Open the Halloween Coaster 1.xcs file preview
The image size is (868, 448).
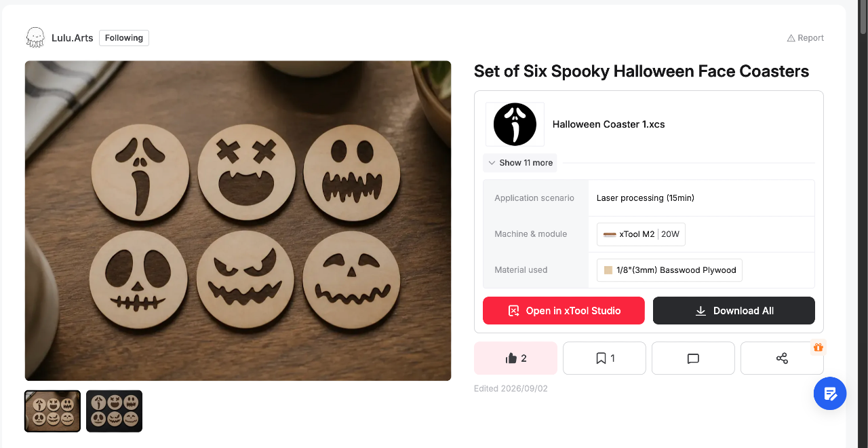click(x=515, y=124)
